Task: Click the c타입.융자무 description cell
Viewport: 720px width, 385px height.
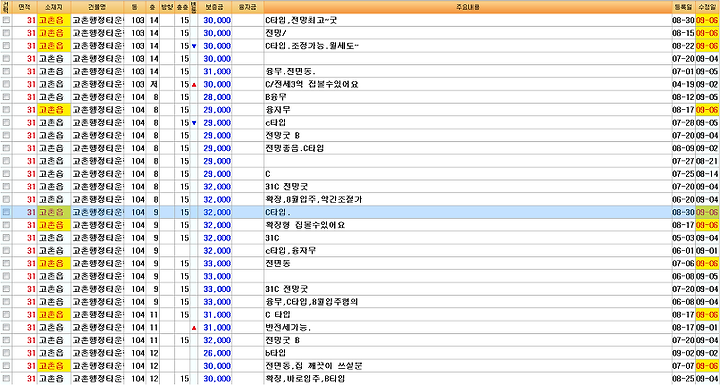Action: [468, 251]
